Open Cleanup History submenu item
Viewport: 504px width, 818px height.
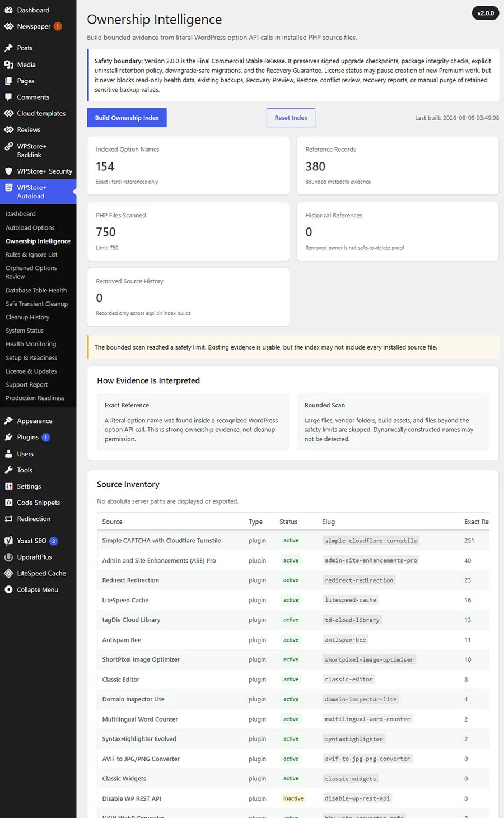(x=27, y=318)
